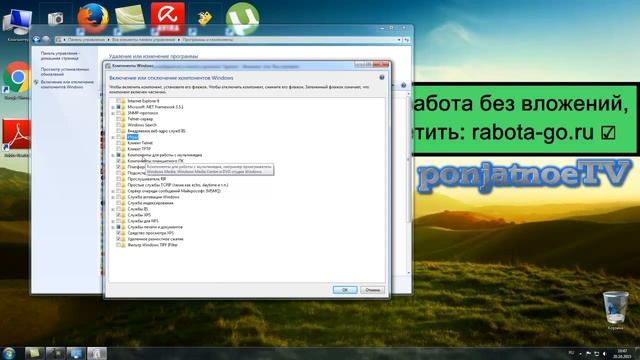
Task: Open the Avira antivirus desktop icon
Action: 167,18
